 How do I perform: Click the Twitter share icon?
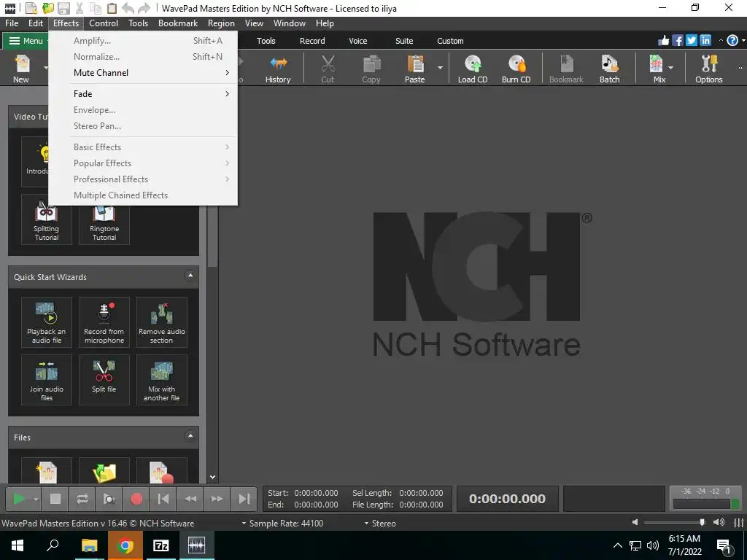[x=692, y=41]
